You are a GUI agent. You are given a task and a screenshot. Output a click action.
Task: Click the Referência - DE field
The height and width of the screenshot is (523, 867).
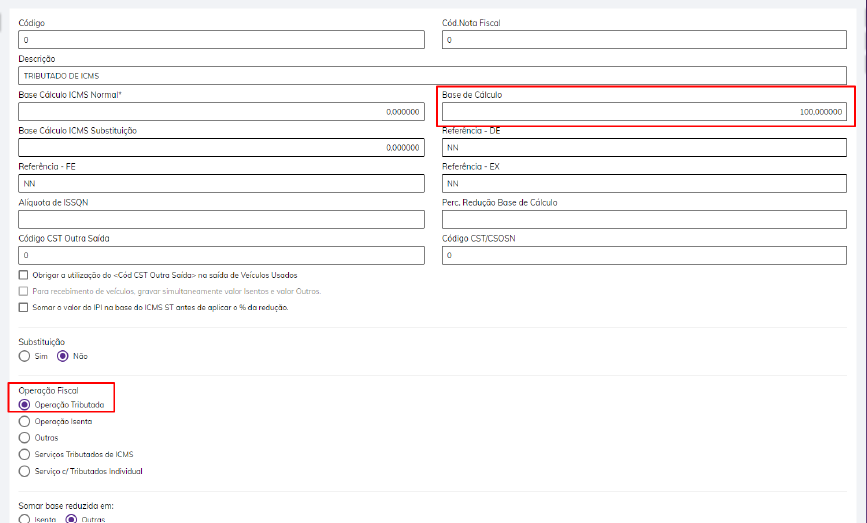coord(645,148)
